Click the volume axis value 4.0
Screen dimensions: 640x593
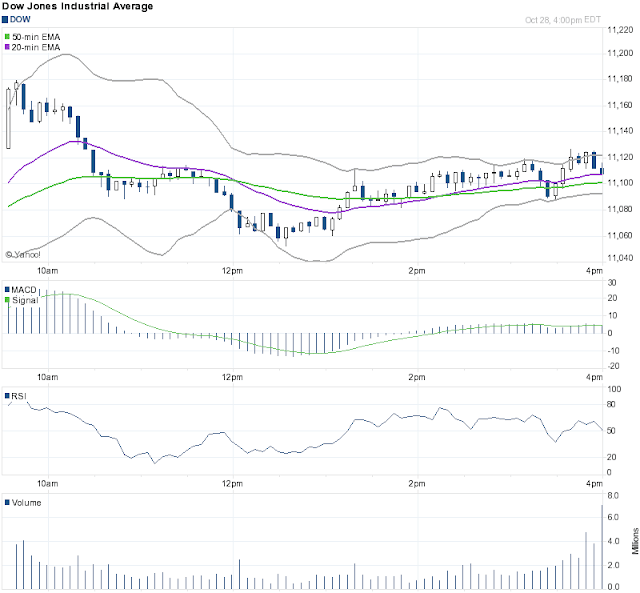pos(613,541)
